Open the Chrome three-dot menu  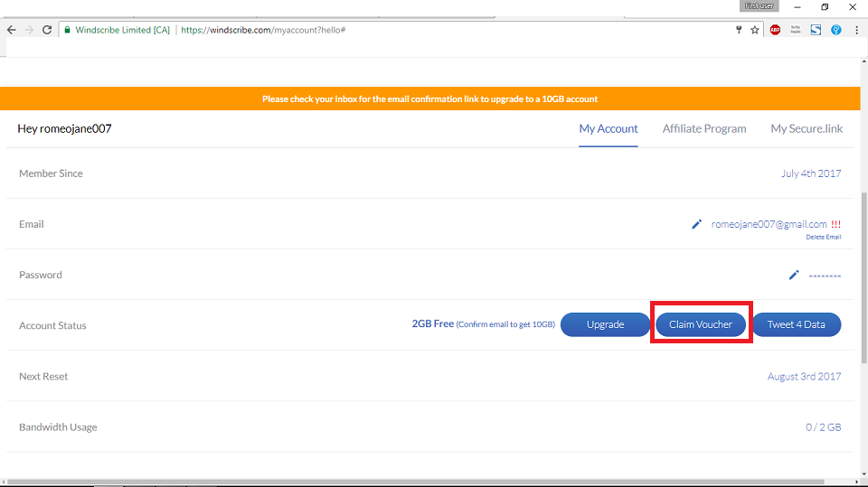point(856,30)
